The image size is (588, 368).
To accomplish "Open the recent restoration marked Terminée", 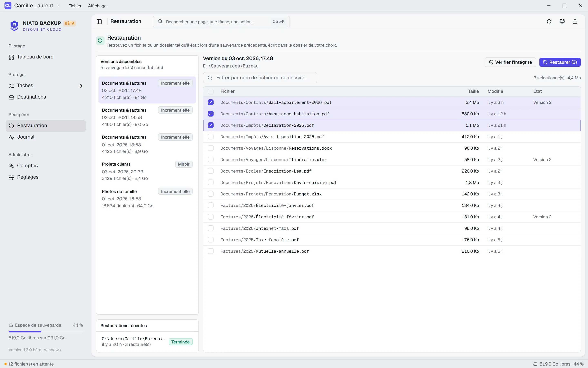I will coord(147,341).
